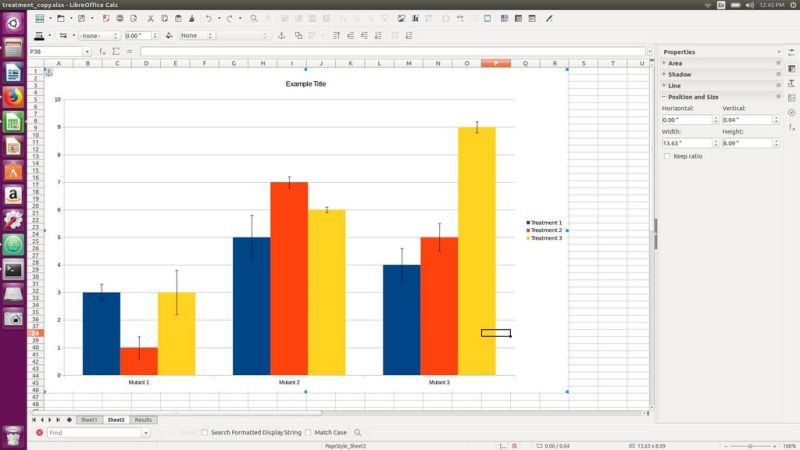Screen dimensions: 800x450
Task: Expand the Shadow section in Properties
Action: point(664,74)
